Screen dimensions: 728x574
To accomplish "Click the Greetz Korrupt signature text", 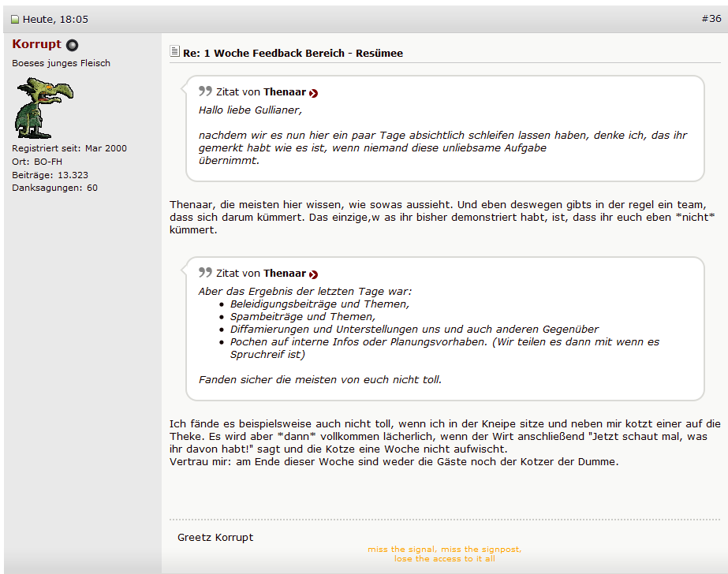I will click(x=215, y=538).
